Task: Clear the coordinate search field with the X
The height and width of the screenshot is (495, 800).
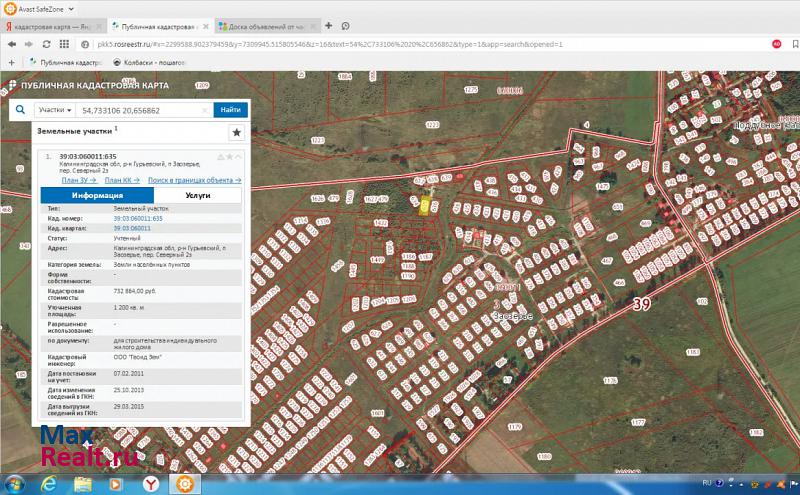Action: click(207, 110)
